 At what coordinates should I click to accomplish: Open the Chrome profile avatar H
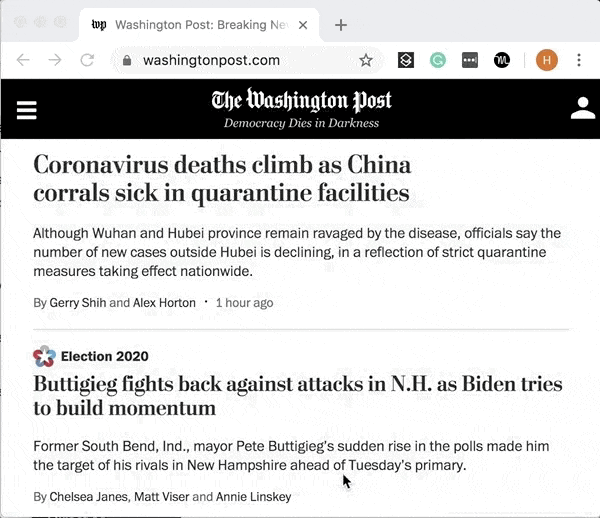tap(546, 60)
